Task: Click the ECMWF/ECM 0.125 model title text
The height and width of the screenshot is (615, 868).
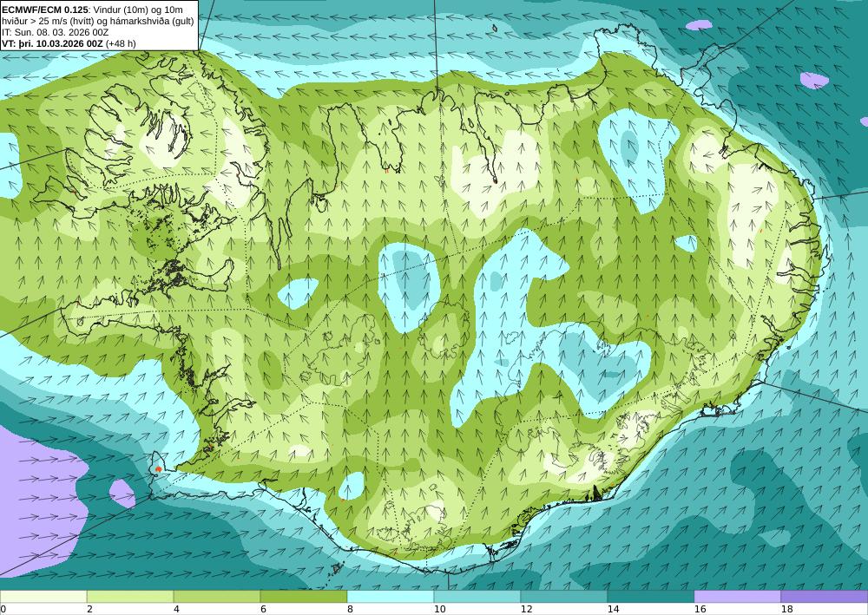Action: (45, 10)
